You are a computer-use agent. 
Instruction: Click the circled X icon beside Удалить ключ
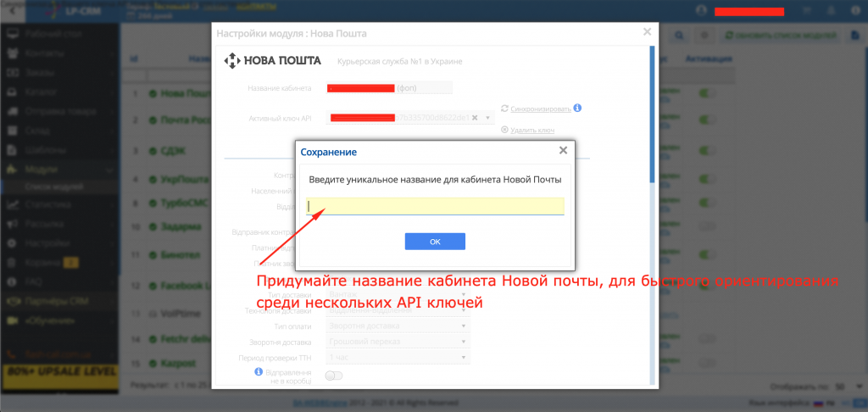tap(504, 130)
